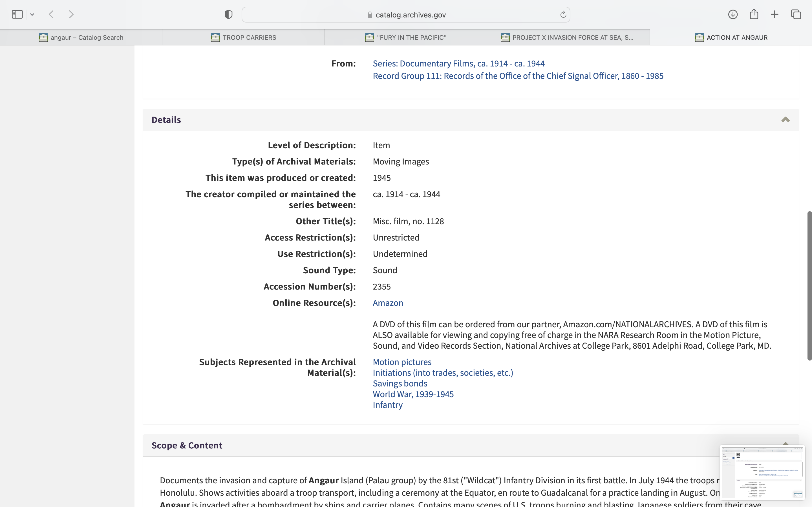The height and width of the screenshot is (507, 812).
Task: Reload the page via the refresh icon
Action: 563,14
